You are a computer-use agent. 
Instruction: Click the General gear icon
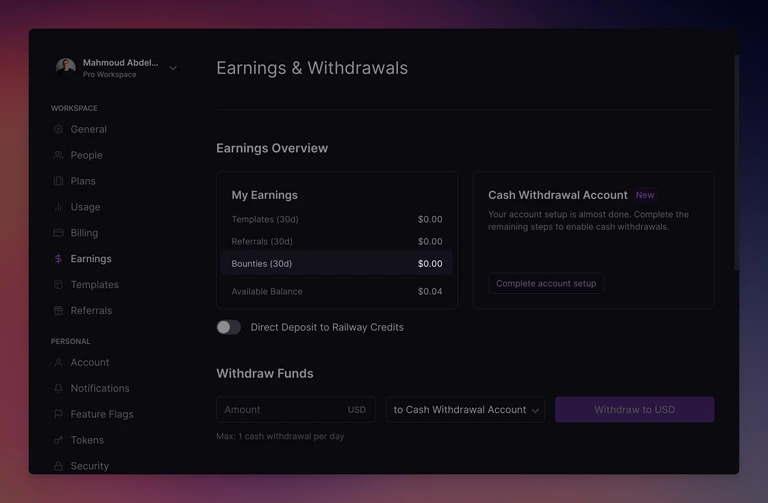point(58,129)
